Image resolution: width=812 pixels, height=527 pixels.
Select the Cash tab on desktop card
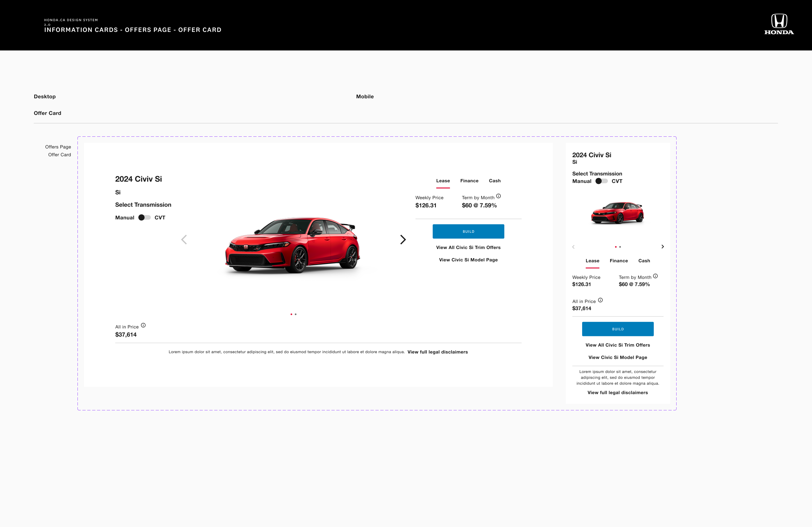point(495,181)
